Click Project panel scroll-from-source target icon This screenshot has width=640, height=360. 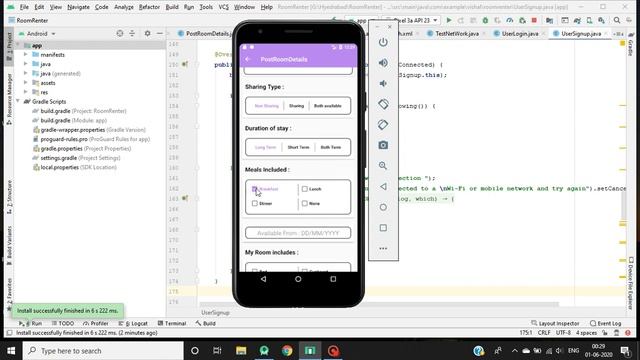(x=120, y=33)
